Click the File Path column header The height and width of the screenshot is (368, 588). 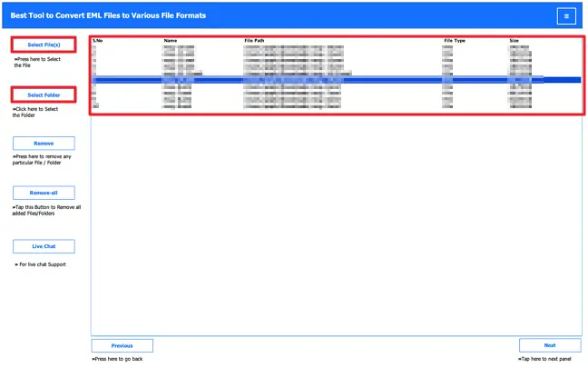coord(254,41)
